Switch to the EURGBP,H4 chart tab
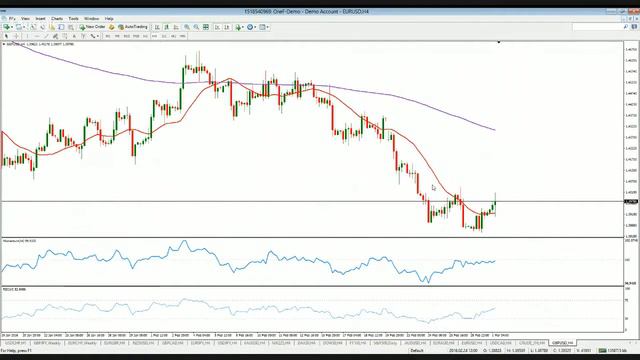The width and height of the screenshot is (640, 360). (114, 343)
